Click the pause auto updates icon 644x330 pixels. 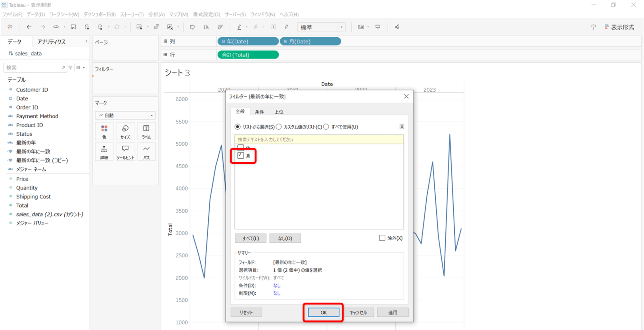tap(100, 27)
